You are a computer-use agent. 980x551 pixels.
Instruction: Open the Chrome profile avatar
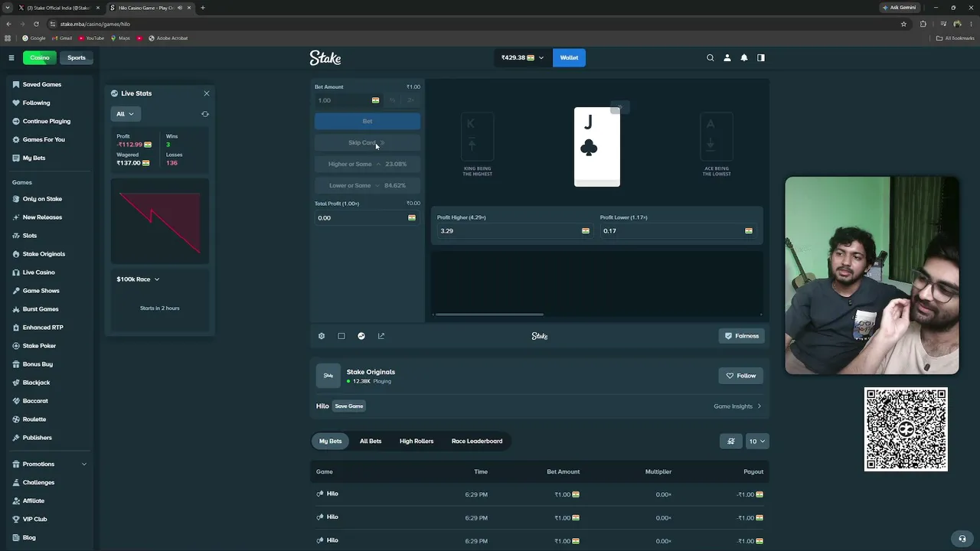(x=957, y=24)
